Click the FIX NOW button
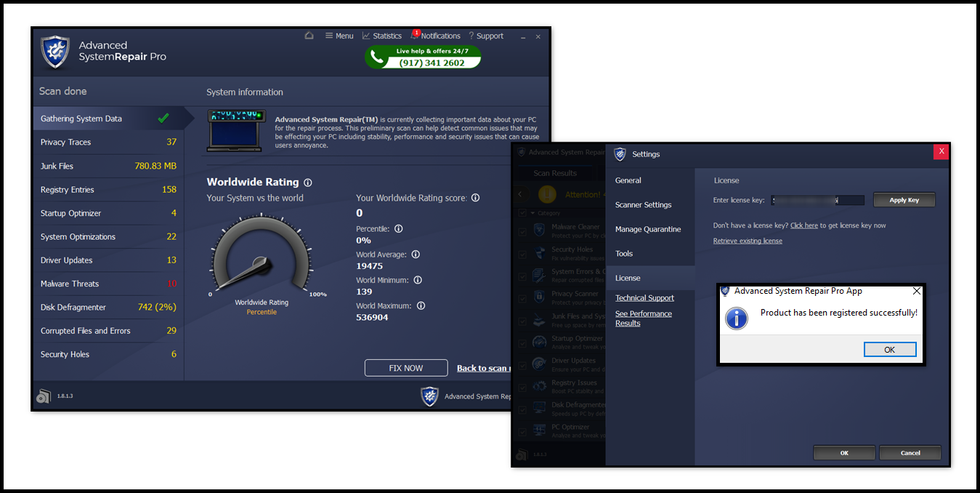This screenshot has width=980, height=493. click(x=406, y=368)
